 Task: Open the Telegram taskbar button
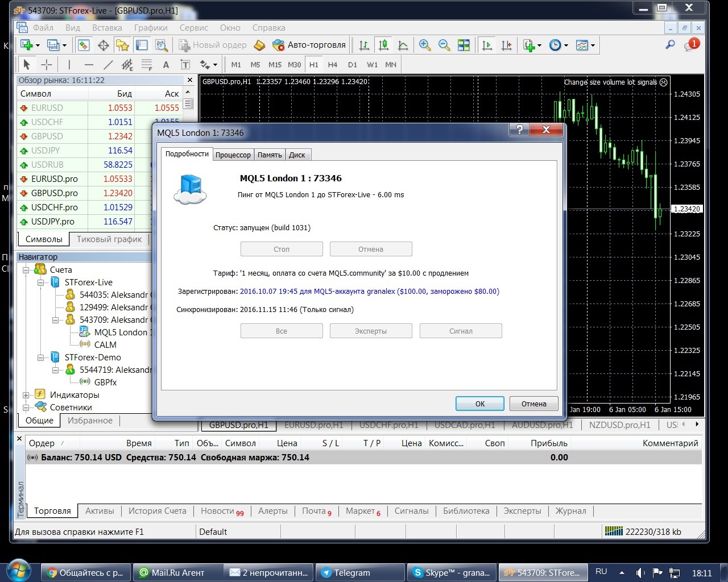[361, 572]
